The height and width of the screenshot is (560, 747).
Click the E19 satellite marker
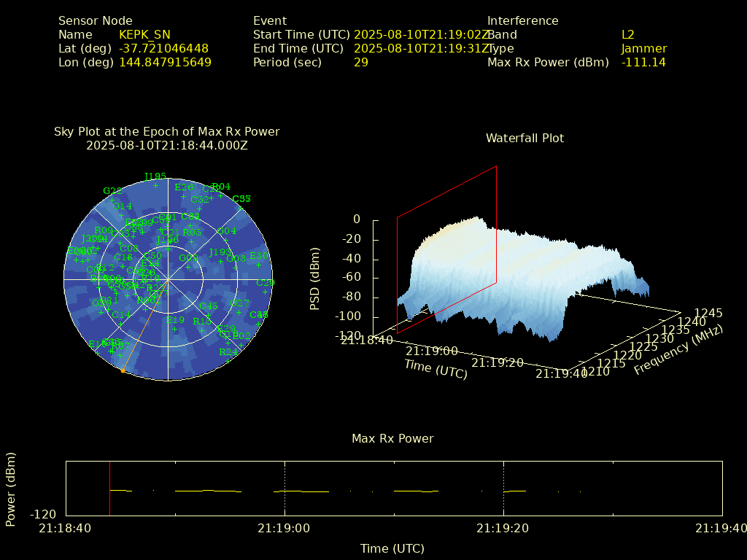(x=175, y=328)
